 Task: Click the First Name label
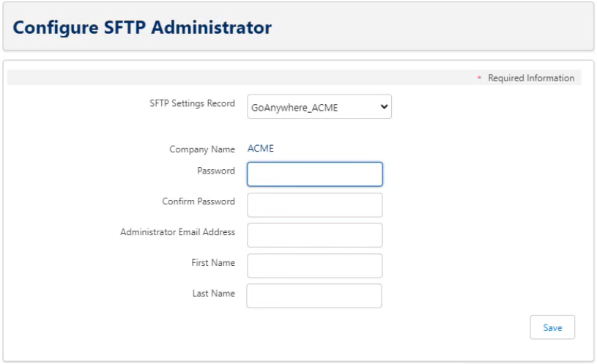click(x=213, y=262)
